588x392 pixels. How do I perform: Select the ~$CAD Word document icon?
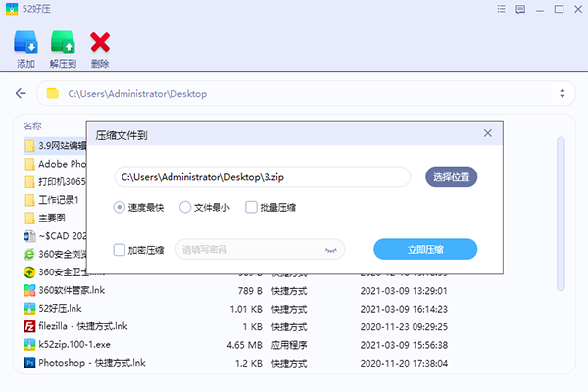tap(29, 236)
